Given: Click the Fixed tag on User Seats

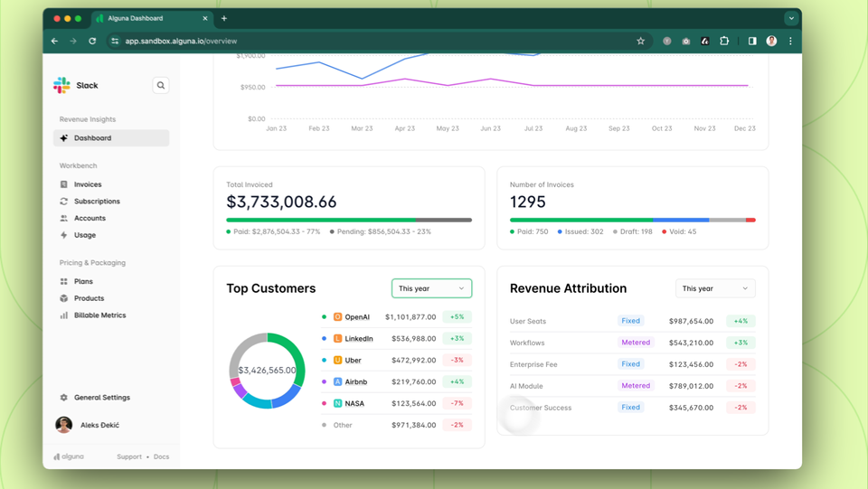Looking at the screenshot, I should [x=630, y=321].
